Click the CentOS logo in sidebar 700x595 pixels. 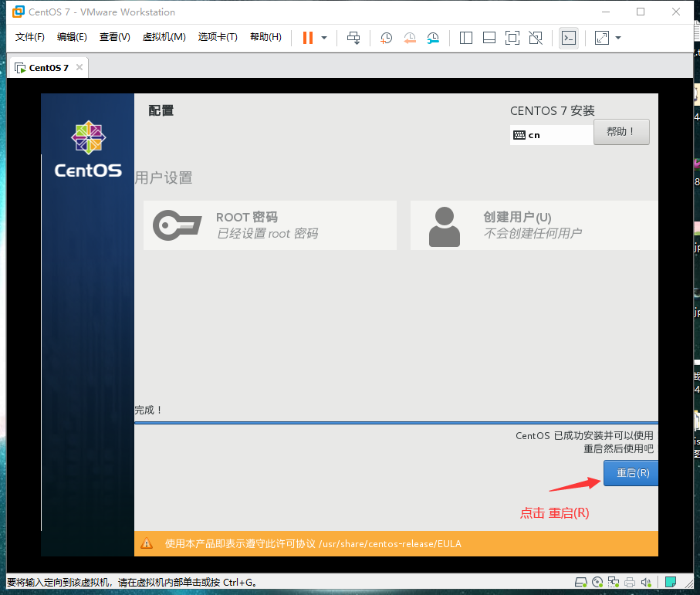pyautogui.click(x=88, y=150)
